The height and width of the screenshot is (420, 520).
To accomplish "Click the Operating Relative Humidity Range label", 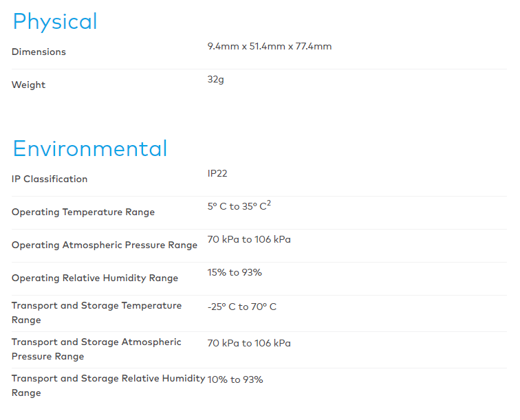I will pos(95,278).
